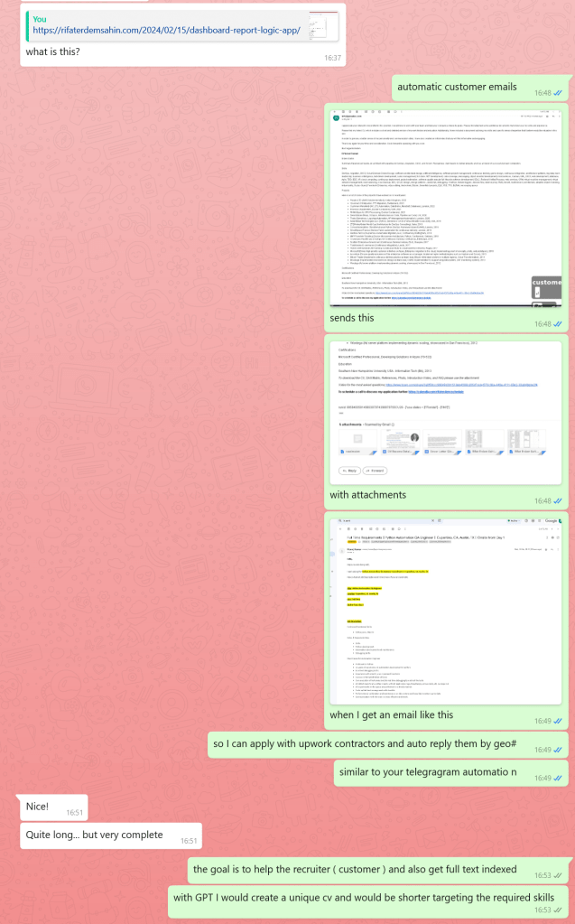Click read-receipt checkmarks on 'automatic customer emails'
Screen dimensions: 575x924
(557, 93)
